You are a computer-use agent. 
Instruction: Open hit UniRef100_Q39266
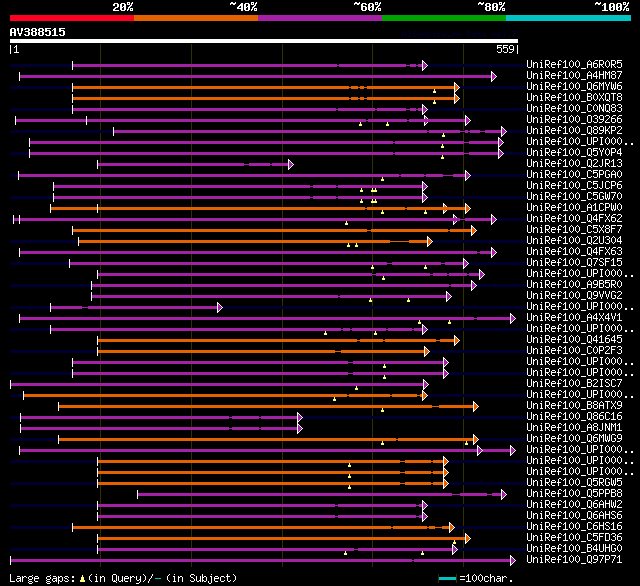pyautogui.click(x=574, y=120)
